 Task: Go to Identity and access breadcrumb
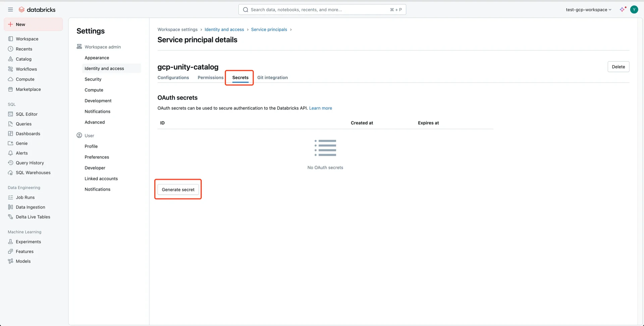(224, 30)
